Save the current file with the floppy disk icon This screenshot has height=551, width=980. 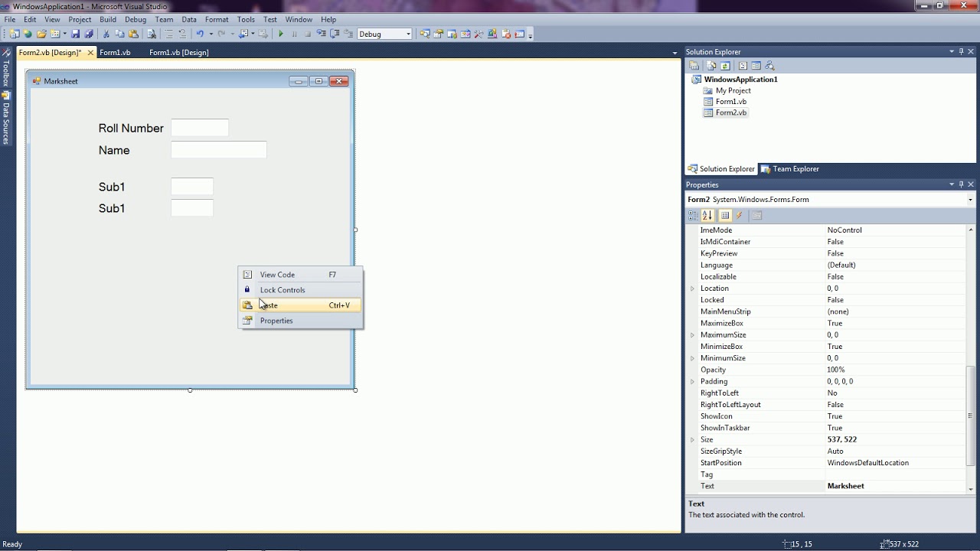[75, 34]
